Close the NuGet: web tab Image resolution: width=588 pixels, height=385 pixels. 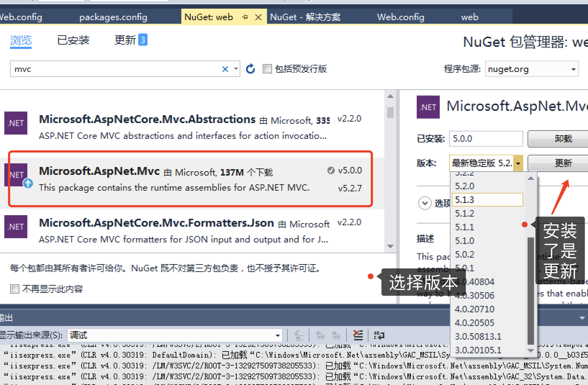[x=258, y=17]
